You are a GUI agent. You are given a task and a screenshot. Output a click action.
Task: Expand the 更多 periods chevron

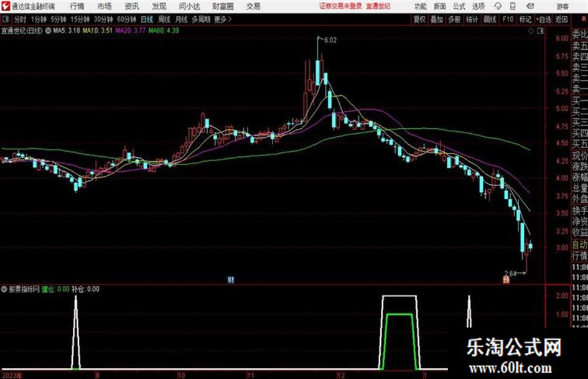point(230,19)
